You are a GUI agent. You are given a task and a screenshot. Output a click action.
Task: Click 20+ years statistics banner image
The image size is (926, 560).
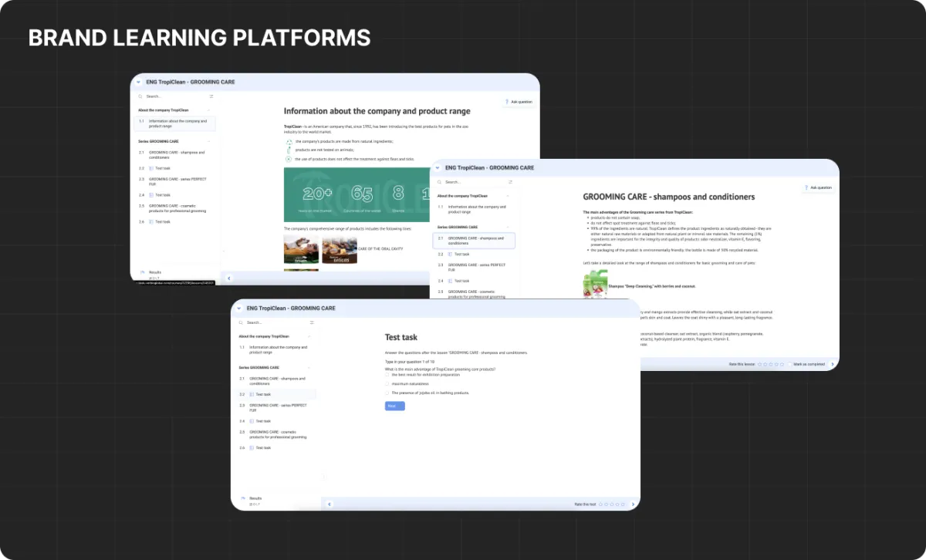click(357, 194)
